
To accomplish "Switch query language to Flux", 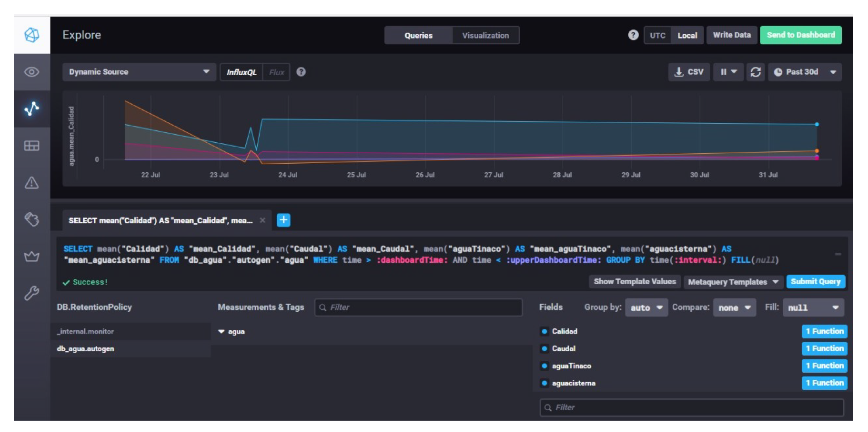I will coord(276,72).
